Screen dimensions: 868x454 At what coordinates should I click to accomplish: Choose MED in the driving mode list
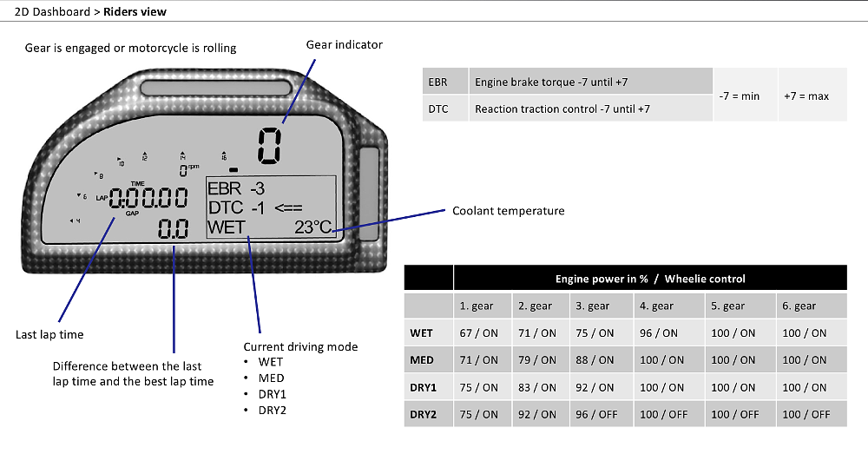coord(271,378)
